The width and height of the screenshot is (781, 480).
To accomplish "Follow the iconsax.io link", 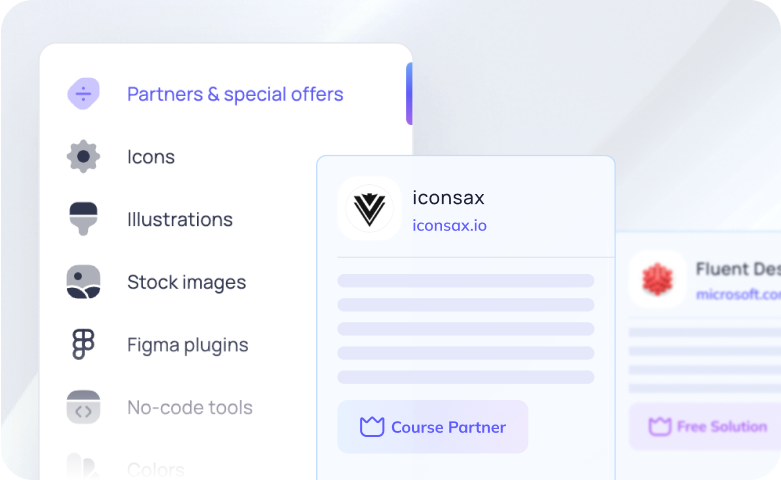I will (x=449, y=226).
